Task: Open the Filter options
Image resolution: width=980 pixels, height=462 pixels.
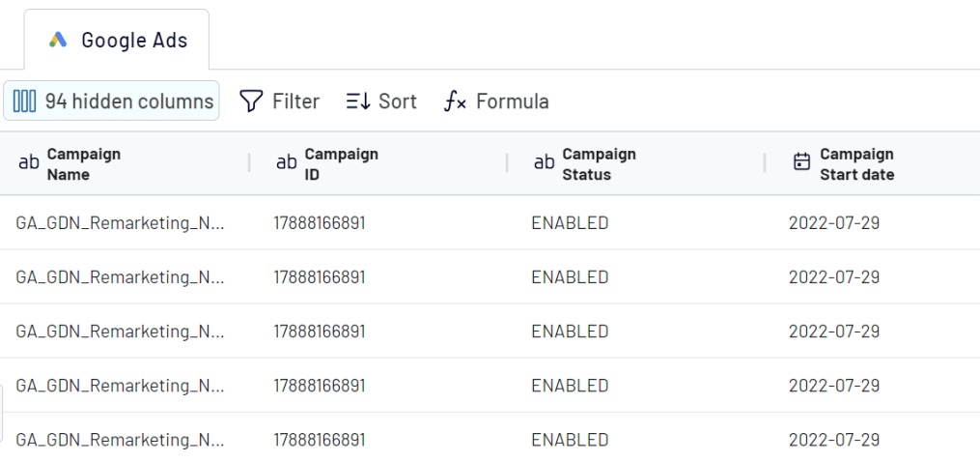Action: (279, 101)
